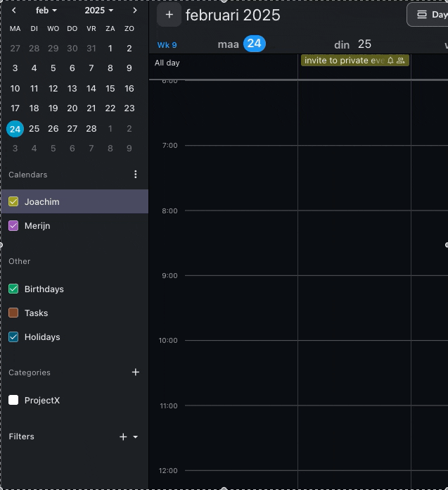Open the Calendars three-dot options menu
This screenshot has width=448, height=490.
136,175
